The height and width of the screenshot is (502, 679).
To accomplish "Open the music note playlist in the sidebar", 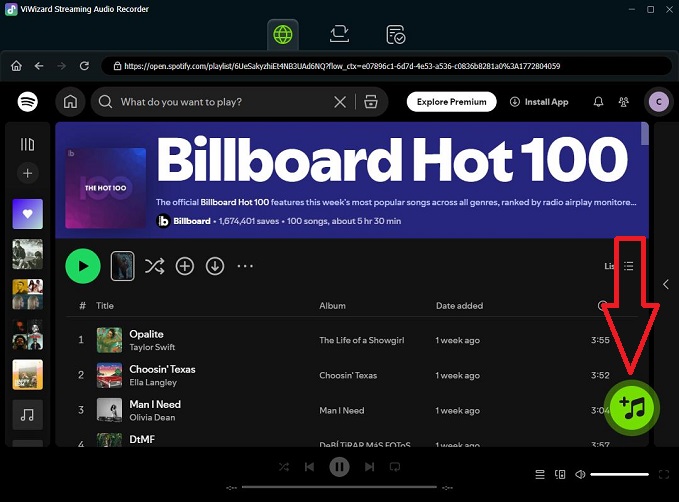I will pyautogui.click(x=28, y=415).
